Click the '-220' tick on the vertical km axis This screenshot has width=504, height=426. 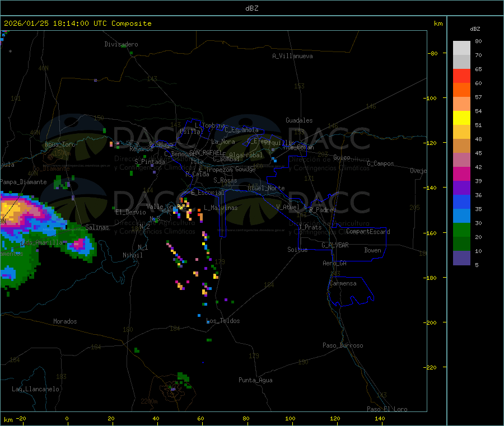pyautogui.click(x=431, y=368)
